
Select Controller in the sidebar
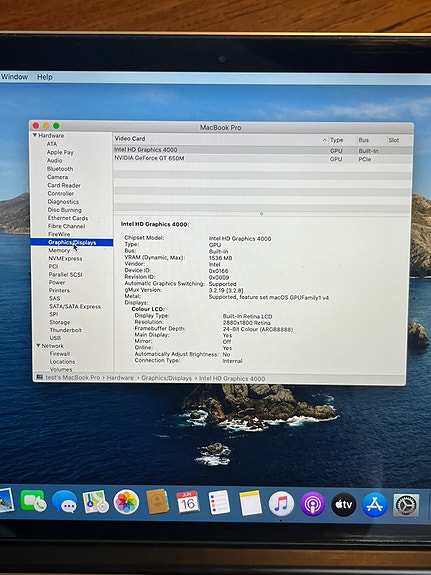click(x=61, y=193)
